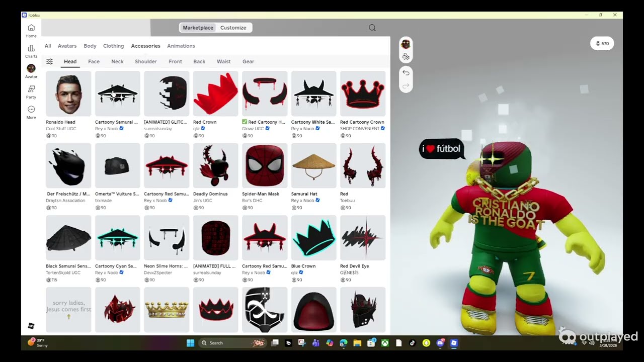This screenshot has height=362, width=644.
Task: Click the 570 Robux balance
Action: (x=602, y=44)
